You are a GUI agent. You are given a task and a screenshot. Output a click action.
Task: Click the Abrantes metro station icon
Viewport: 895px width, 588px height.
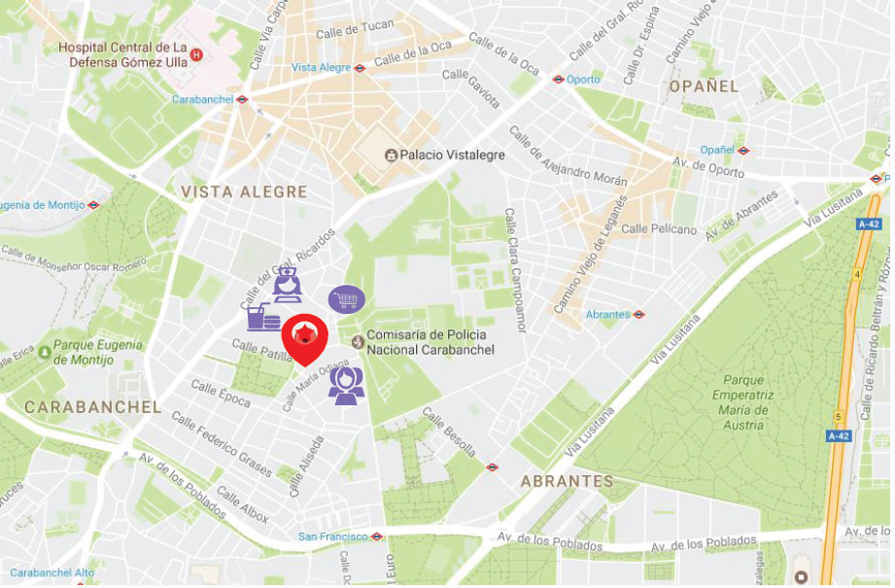[638, 315]
